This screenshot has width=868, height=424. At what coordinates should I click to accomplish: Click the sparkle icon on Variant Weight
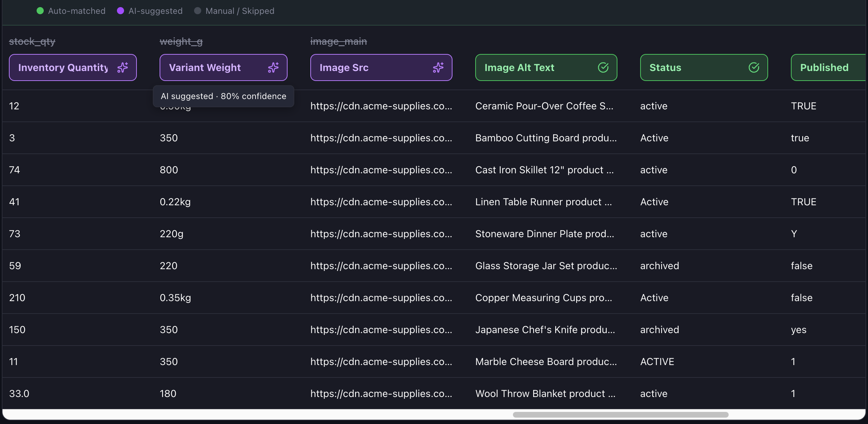[x=273, y=67]
